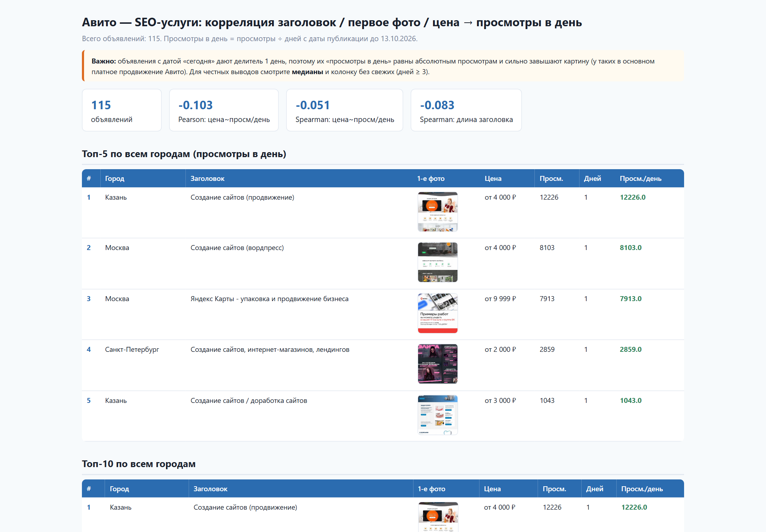Click price от 2 000 ₽
Image resolution: width=766 pixels, height=532 pixels.
pyautogui.click(x=500, y=349)
